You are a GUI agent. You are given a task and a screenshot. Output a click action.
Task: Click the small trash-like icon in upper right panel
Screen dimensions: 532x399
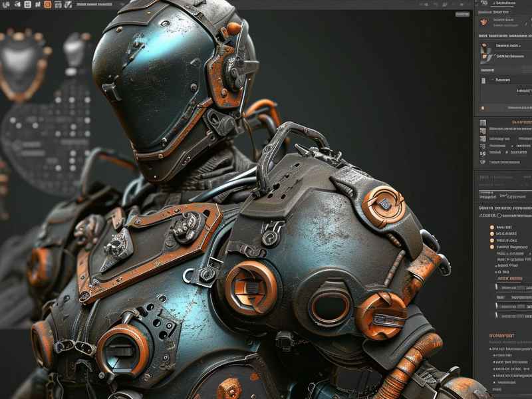coord(483,80)
